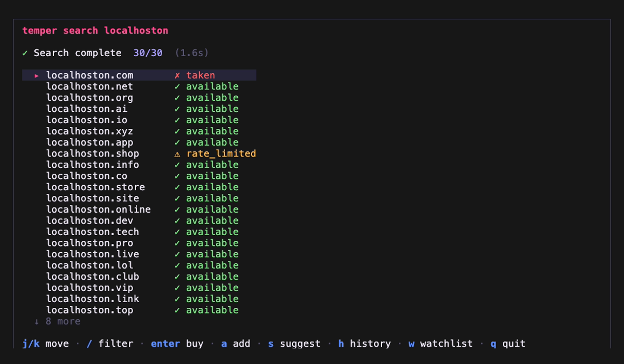624x364 pixels.
Task: Click checkmark icon beside localhoston.net
Action: pyautogui.click(x=177, y=86)
